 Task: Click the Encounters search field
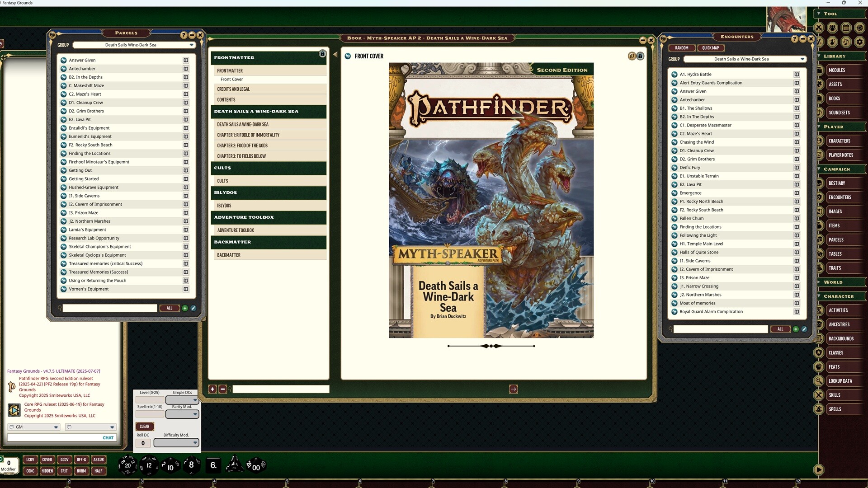[x=721, y=328]
